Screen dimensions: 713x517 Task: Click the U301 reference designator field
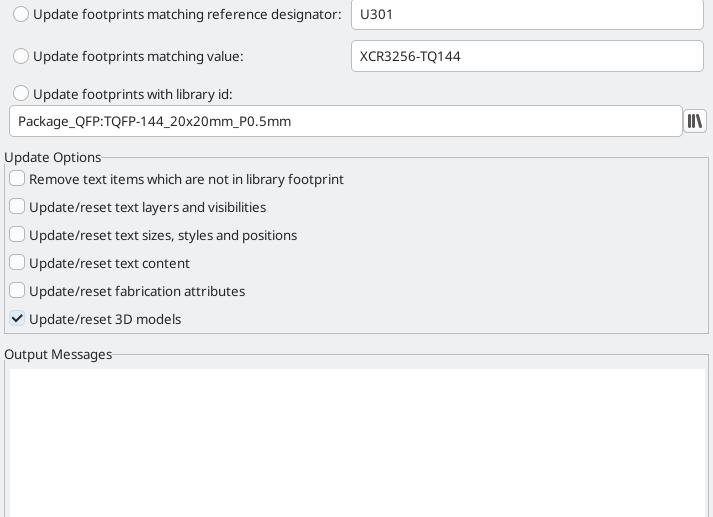pos(527,15)
